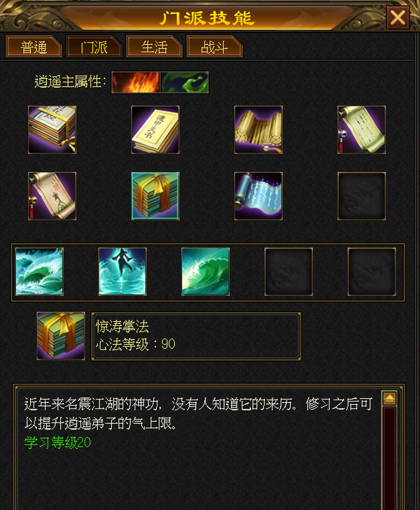Choose the single green wave skill icon
Image resolution: width=420 pixels, height=510 pixels.
[x=205, y=271]
